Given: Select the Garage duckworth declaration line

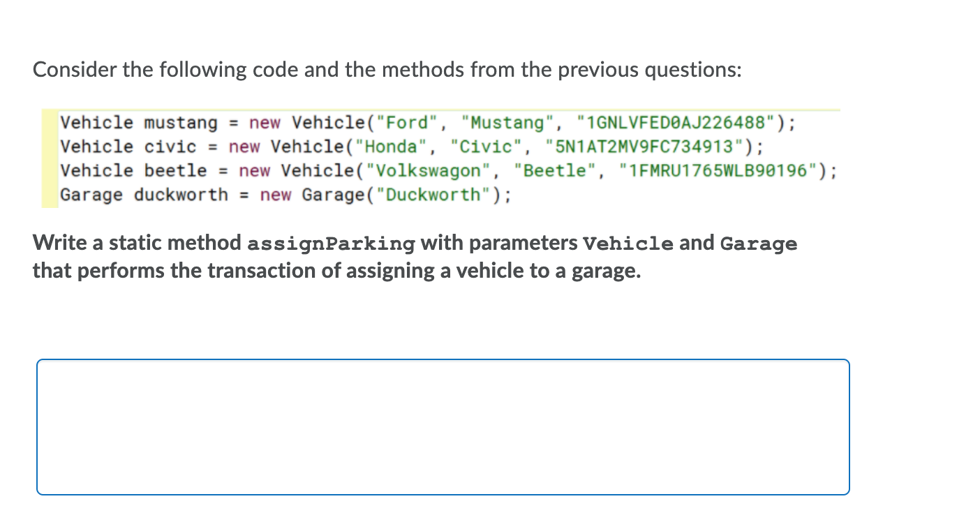Looking at the screenshot, I should coord(285,195).
